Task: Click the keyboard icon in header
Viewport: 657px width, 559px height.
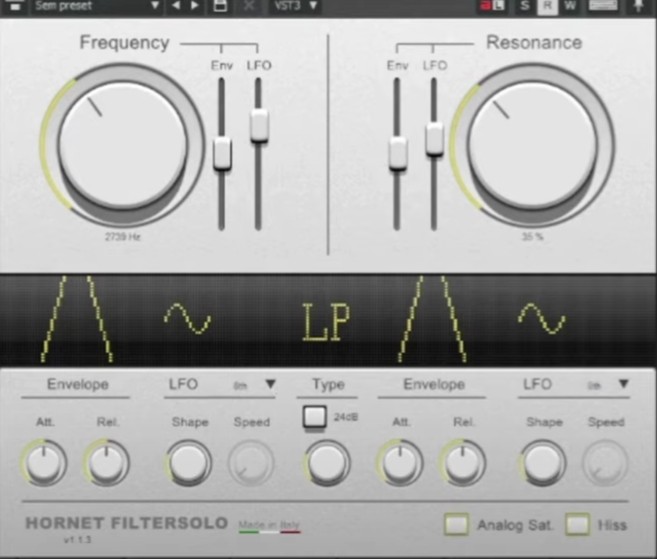Action: click(x=603, y=5)
